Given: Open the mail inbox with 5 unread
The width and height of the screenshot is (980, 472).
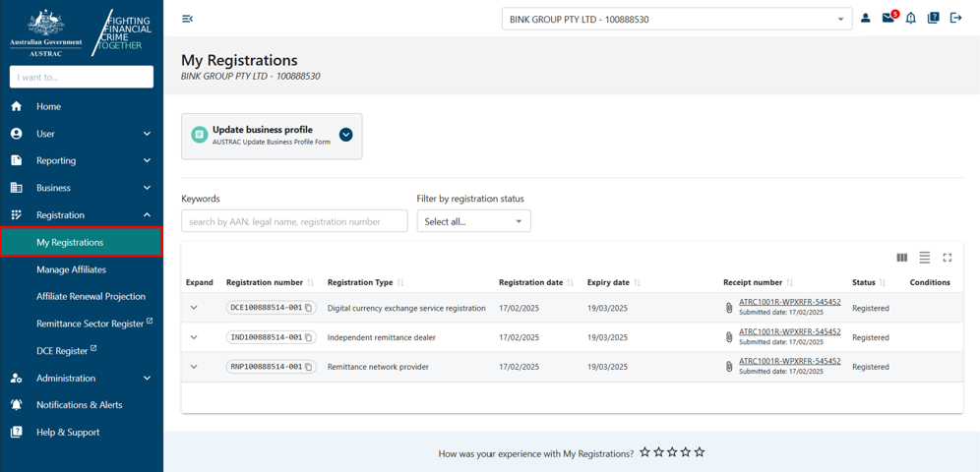Looking at the screenshot, I should point(889,18).
